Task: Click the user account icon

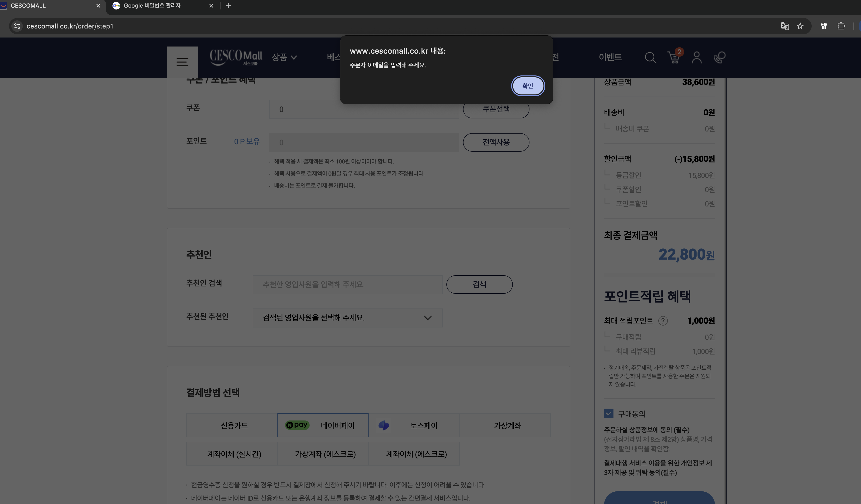Action: tap(696, 57)
